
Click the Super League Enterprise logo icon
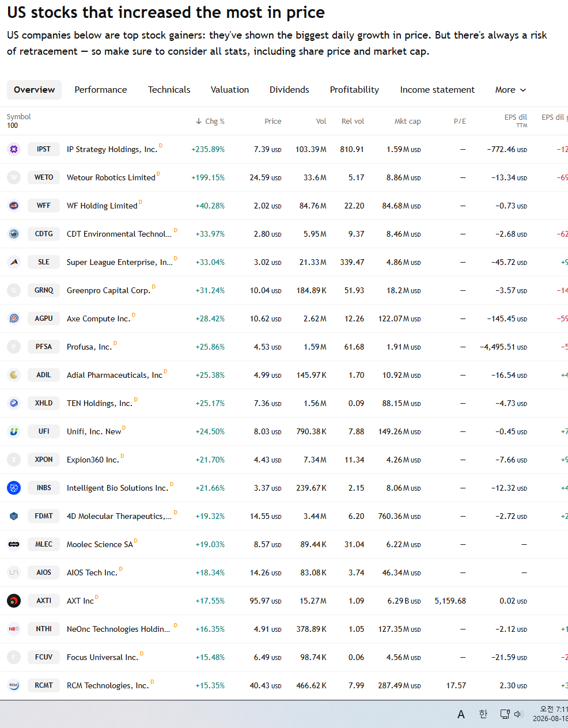click(x=14, y=262)
